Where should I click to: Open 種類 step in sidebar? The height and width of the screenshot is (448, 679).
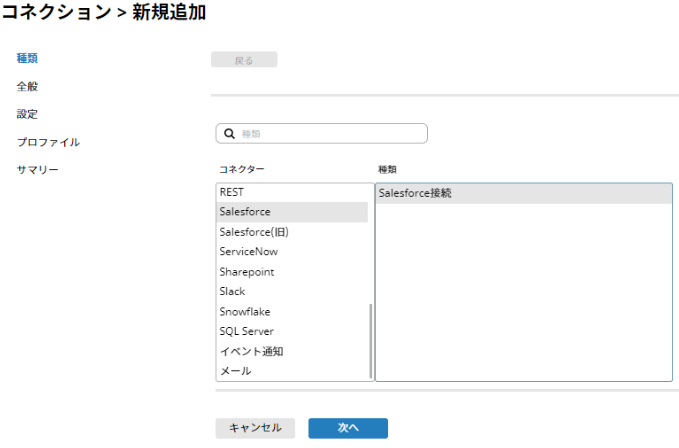(27, 58)
